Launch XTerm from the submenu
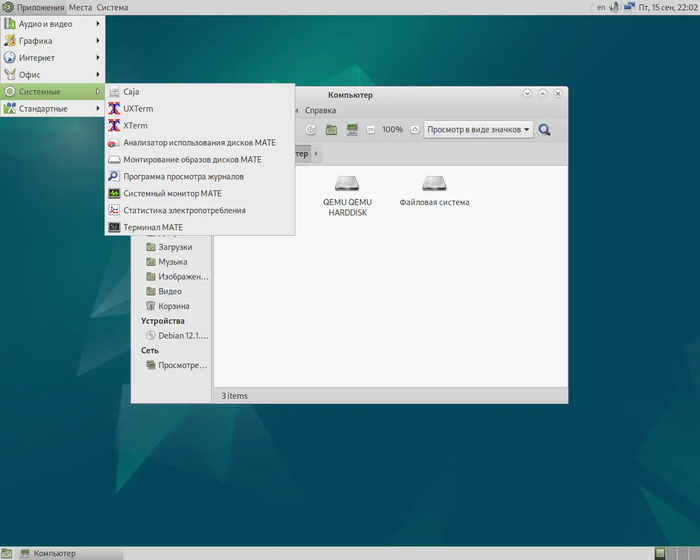This screenshot has height=560, width=700. pyautogui.click(x=200, y=125)
